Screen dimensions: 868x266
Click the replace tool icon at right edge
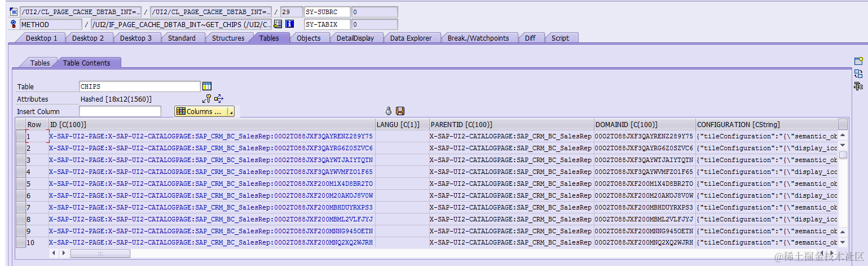tap(858, 73)
